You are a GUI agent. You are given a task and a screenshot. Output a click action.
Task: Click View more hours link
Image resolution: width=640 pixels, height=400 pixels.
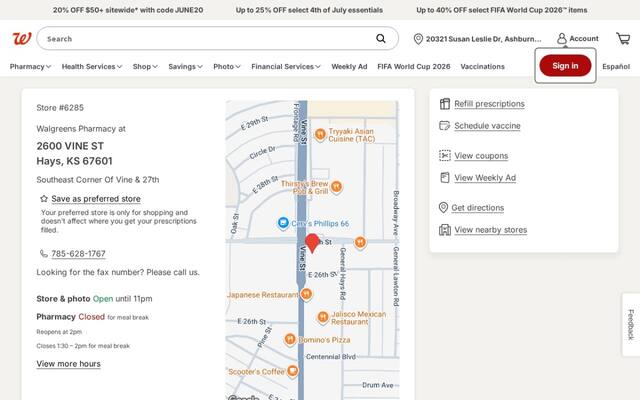(x=69, y=364)
